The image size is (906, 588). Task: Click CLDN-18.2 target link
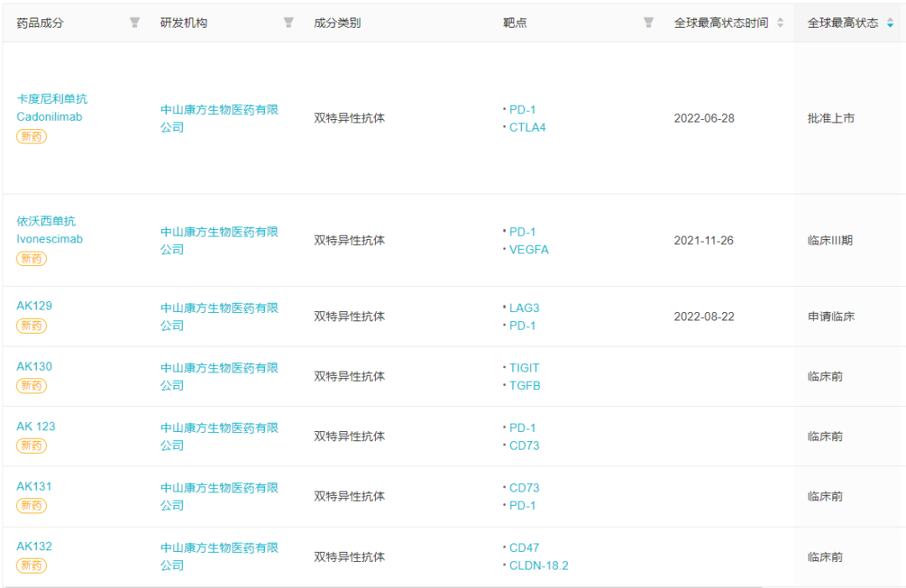point(539,566)
